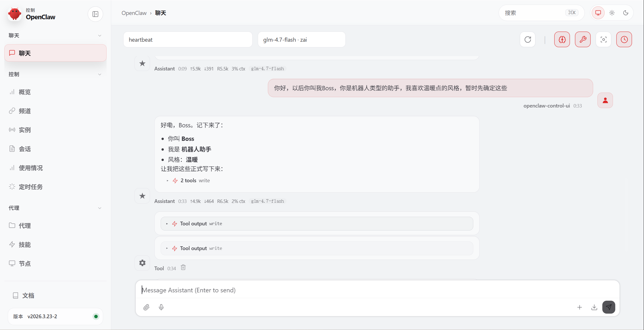The width and height of the screenshot is (644, 330).
Task: Toggle the brain thinking display button
Action: [x=562, y=39]
